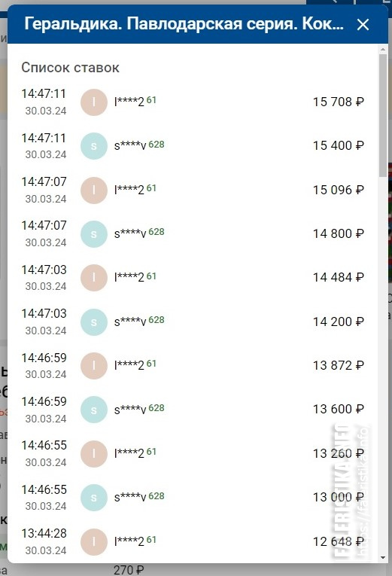Open bidder s****v on 14:47:07 bid

click(130, 233)
